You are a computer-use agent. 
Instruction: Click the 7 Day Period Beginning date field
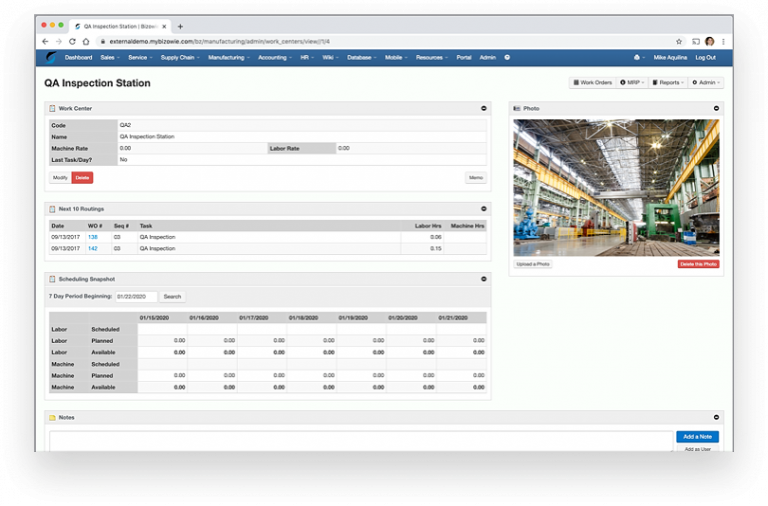tap(136, 296)
